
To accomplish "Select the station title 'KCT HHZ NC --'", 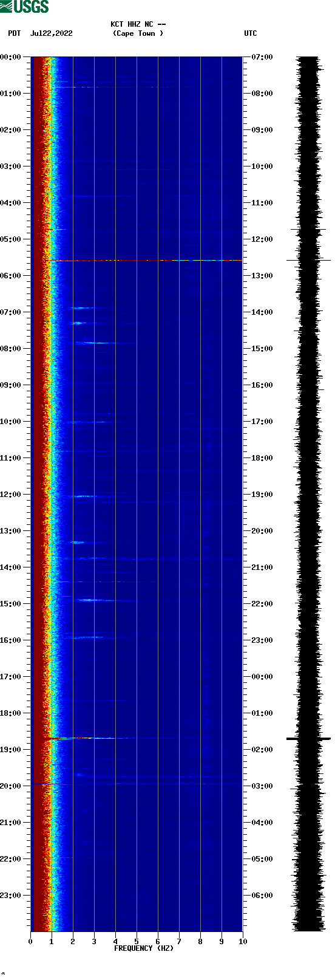I will click(138, 25).
